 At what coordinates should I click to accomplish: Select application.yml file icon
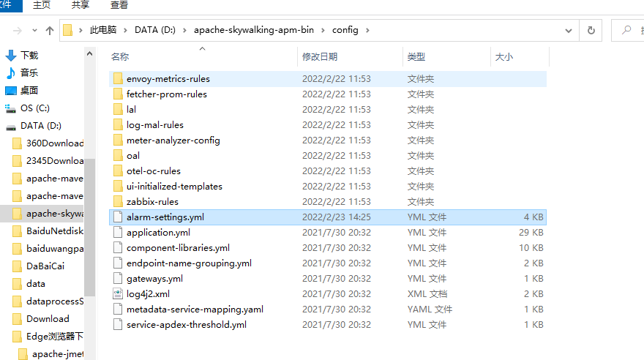coord(118,233)
